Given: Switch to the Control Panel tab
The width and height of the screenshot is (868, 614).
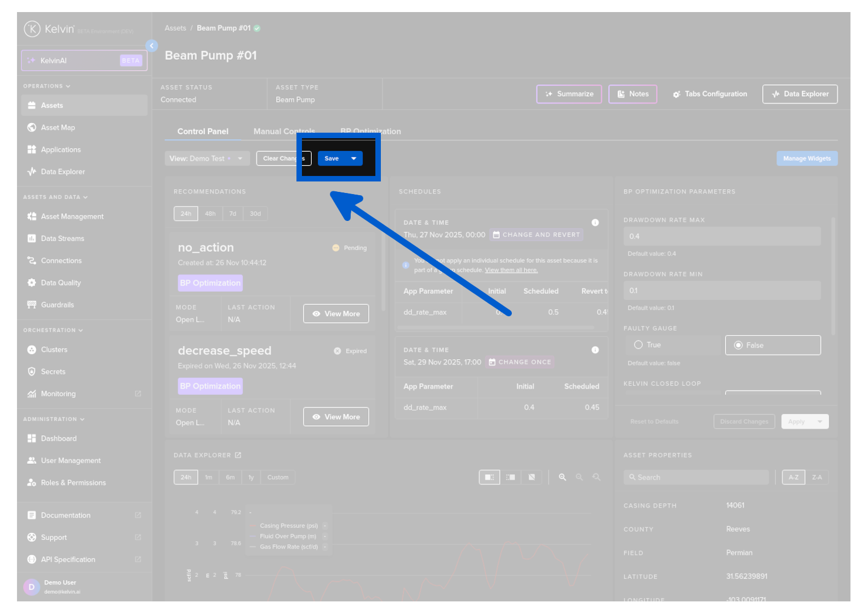Looking at the screenshot, I should click(203, 132).
